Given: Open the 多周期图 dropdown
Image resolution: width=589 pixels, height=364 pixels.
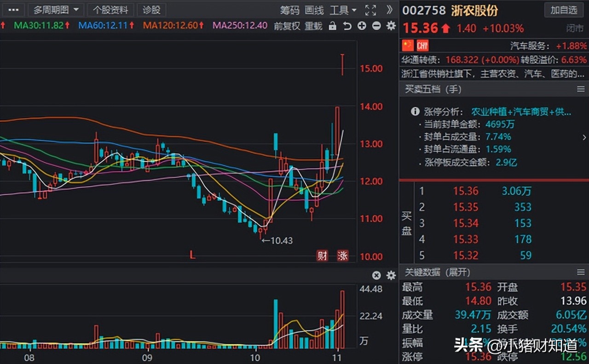Looking at the screenshot, I should [x=55, y=10].
